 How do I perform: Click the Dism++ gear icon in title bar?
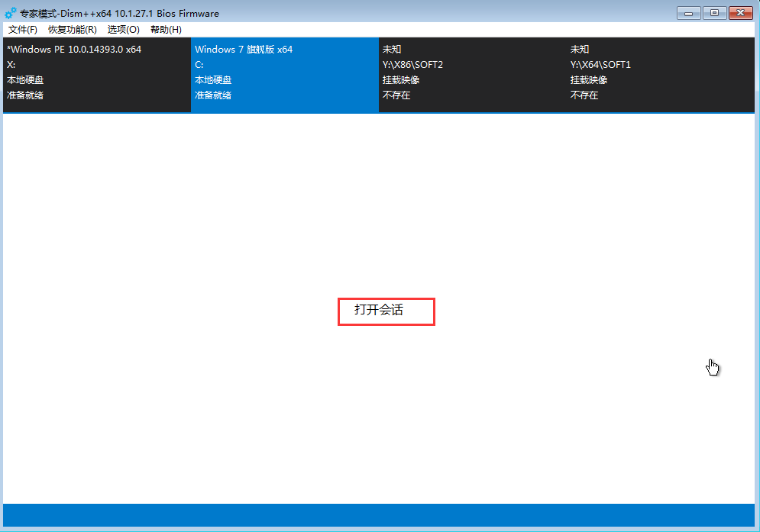pos(11,13)
